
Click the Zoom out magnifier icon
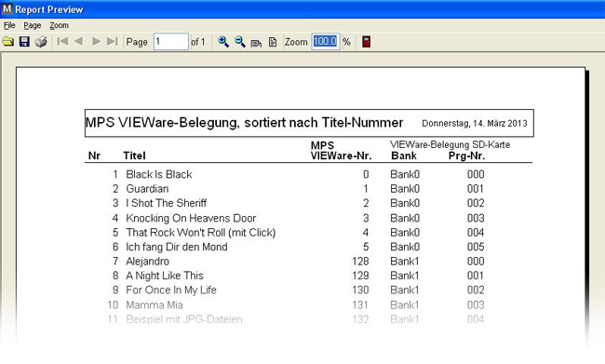240,41
